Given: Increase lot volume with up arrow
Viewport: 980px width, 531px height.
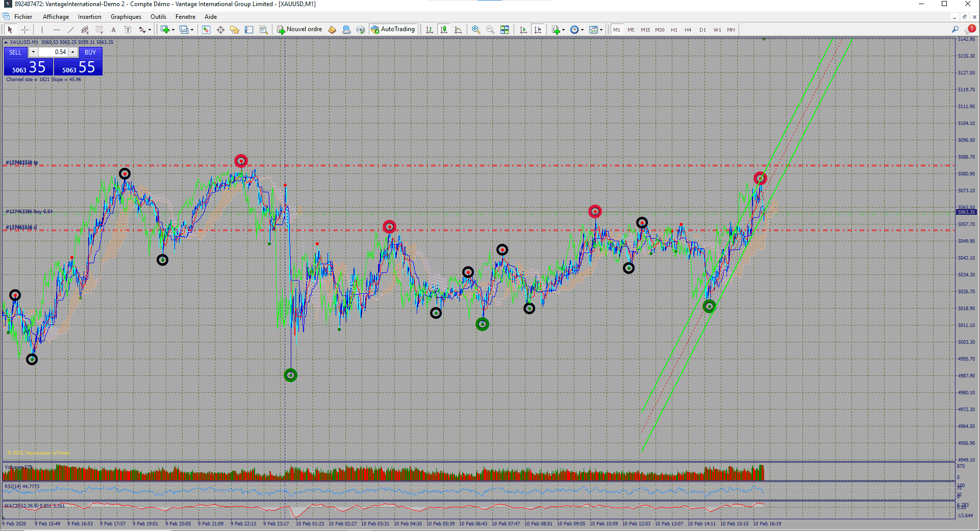Looking at the screenshot, I should click(x=73, y=52).
